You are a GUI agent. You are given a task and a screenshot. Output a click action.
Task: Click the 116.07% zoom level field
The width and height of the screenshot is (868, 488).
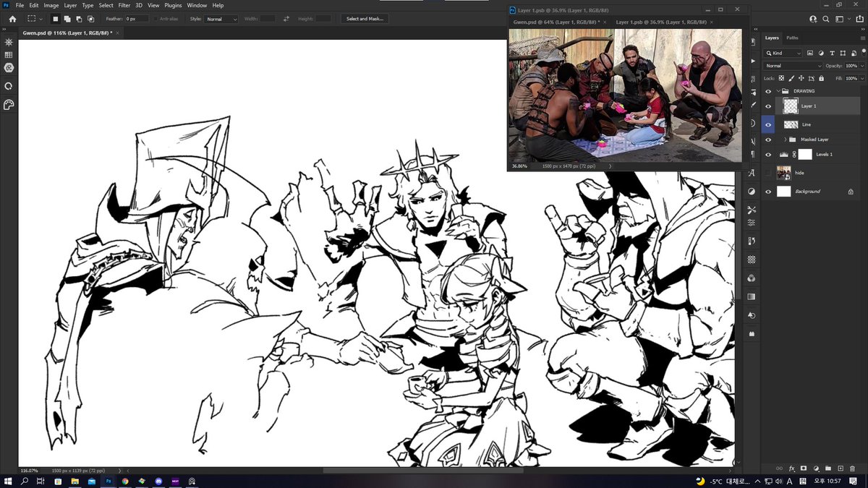30,470
